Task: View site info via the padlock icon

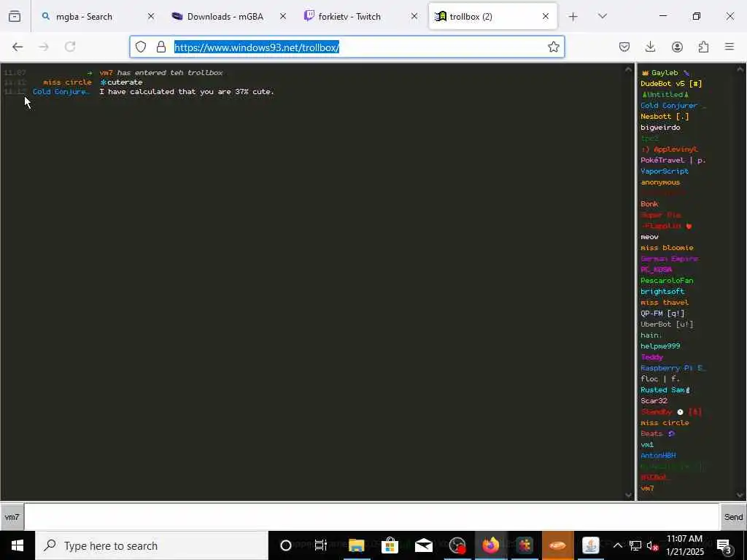Action: click(x=161, y=47)
